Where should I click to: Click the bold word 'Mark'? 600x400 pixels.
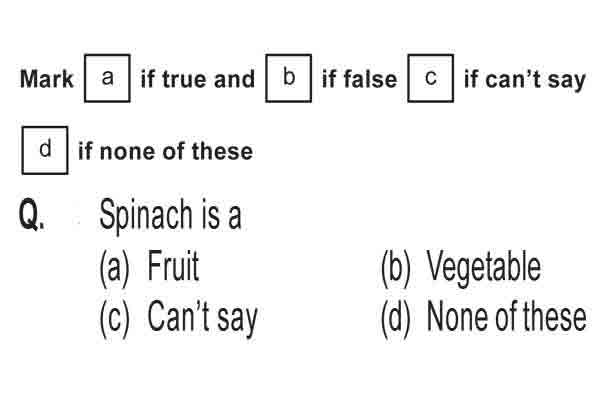pyautogui.click(x=46, y=80)
